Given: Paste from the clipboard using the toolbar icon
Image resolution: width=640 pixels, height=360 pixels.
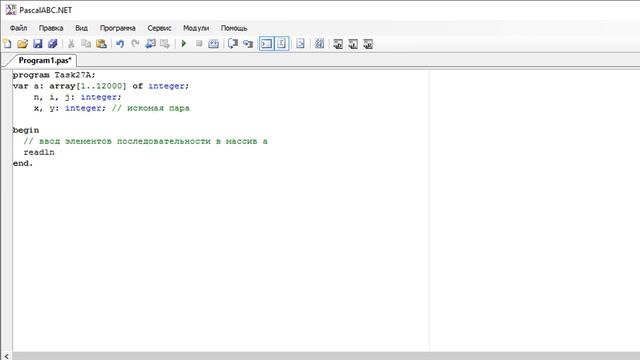Looking at the screenshot, I should point(101,44).
